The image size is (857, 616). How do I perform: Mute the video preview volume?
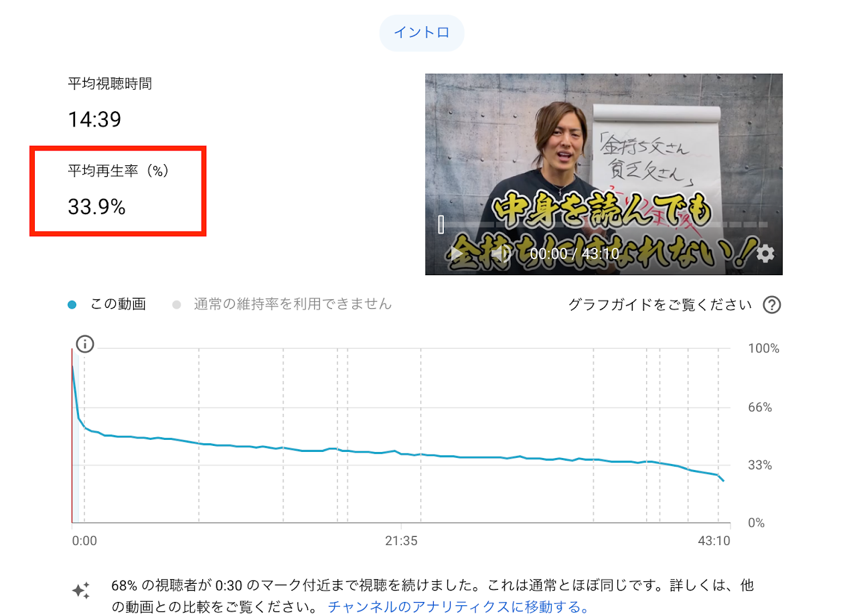(x=499, y=254)
